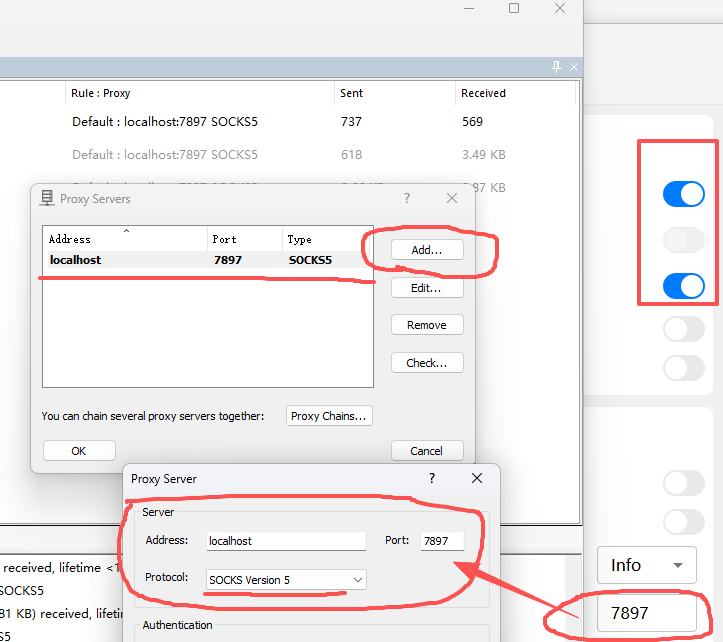
Task: Click the Received column header
Action: [x=483, y=93]
